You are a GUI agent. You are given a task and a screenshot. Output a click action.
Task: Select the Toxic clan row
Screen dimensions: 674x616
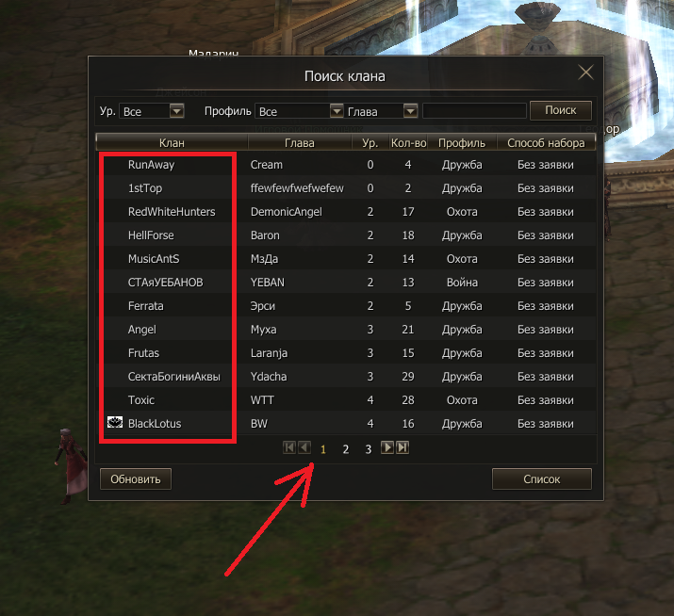point(346,400)
